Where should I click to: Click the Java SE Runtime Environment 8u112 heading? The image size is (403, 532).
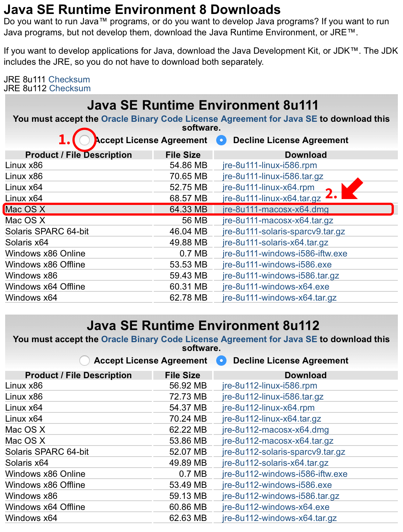coord(203,326)
